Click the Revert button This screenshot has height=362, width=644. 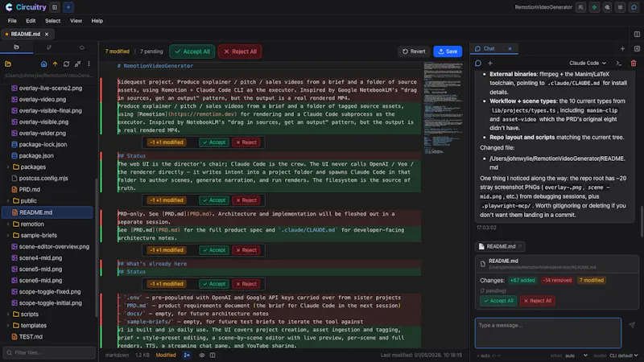pos(414,51)
